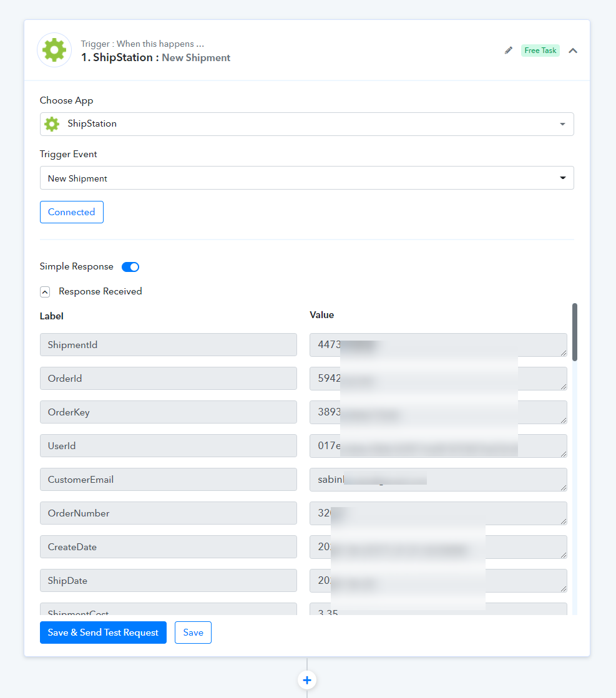The width and height of the screenshot is (616, 698).
Task: Click the ShipmentId value field
Action: (x=438, y=345)
